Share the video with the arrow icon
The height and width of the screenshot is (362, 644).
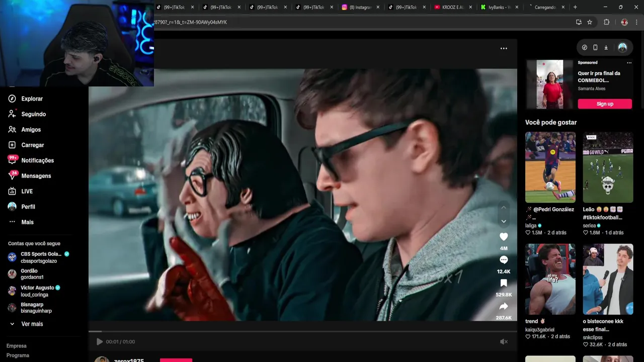(x=504, y=306)
